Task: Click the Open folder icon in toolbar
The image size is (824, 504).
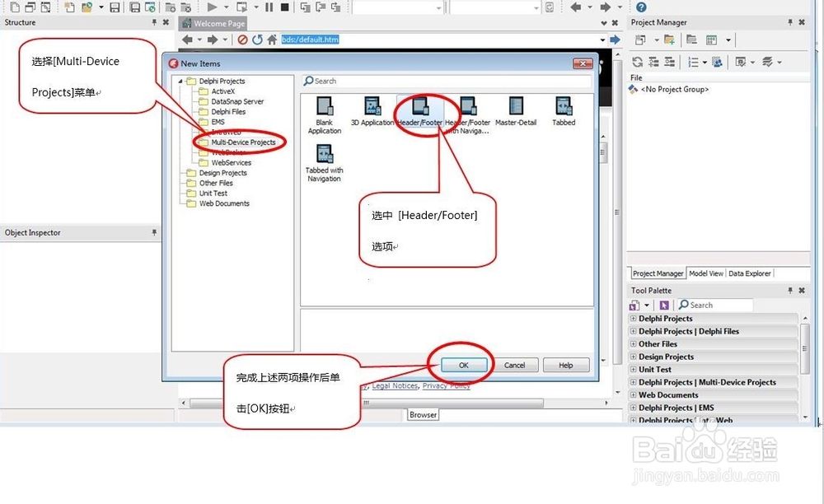Action: (x=87, y=7)
